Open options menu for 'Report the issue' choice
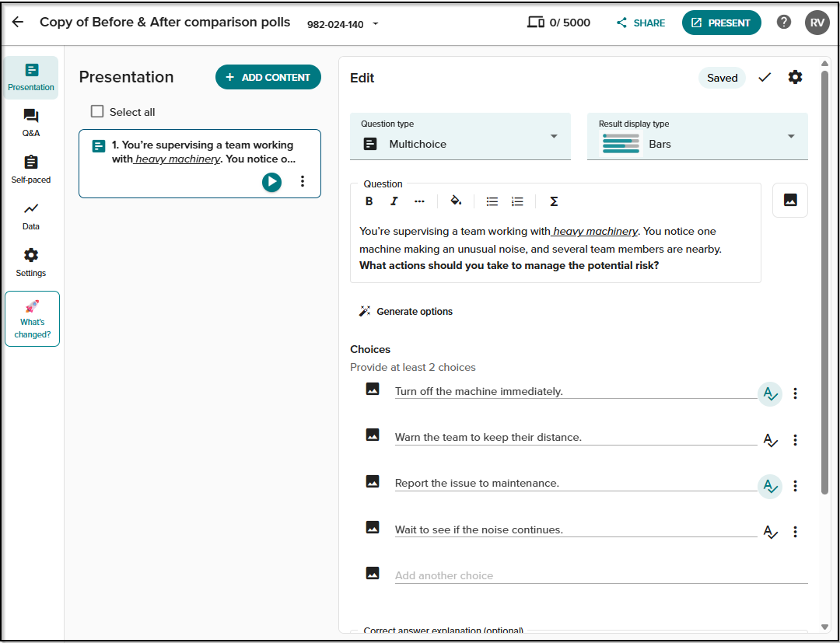Viewport: 840px width, 643px height. point(795,486)
